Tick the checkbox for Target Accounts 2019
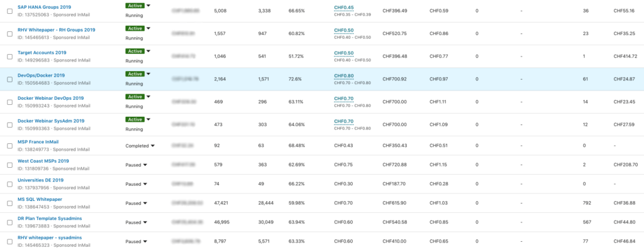 [9, 57]
